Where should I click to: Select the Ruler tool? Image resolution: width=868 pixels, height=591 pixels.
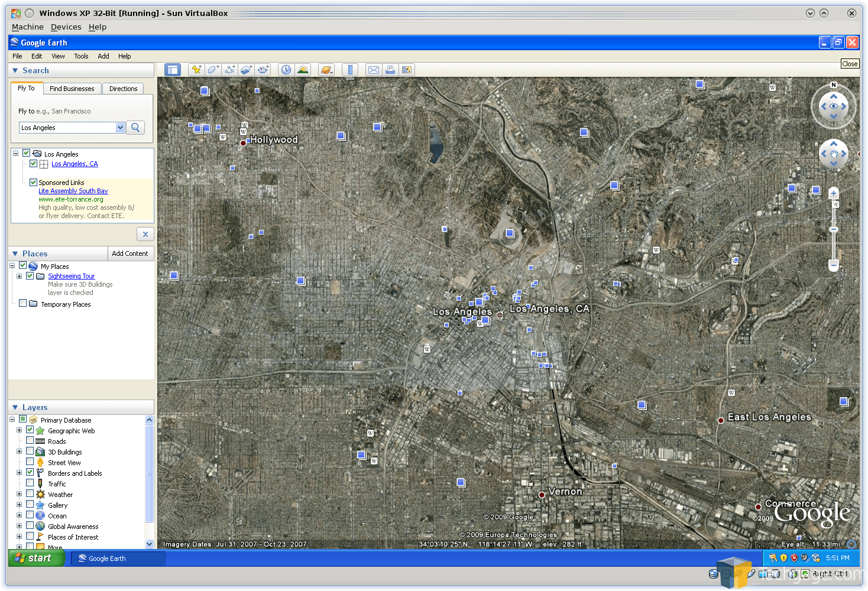point(350,70)
